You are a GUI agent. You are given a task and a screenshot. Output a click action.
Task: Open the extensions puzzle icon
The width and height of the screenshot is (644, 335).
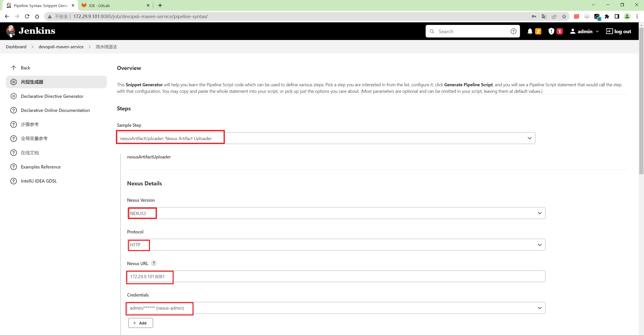[x=607, y=16]
